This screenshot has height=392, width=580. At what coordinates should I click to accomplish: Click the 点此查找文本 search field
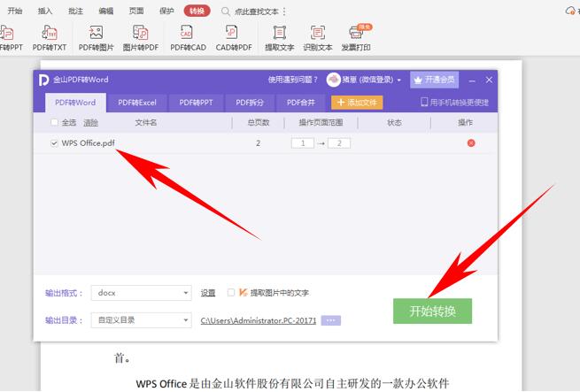pyautogui.click(x=256, y=12)
